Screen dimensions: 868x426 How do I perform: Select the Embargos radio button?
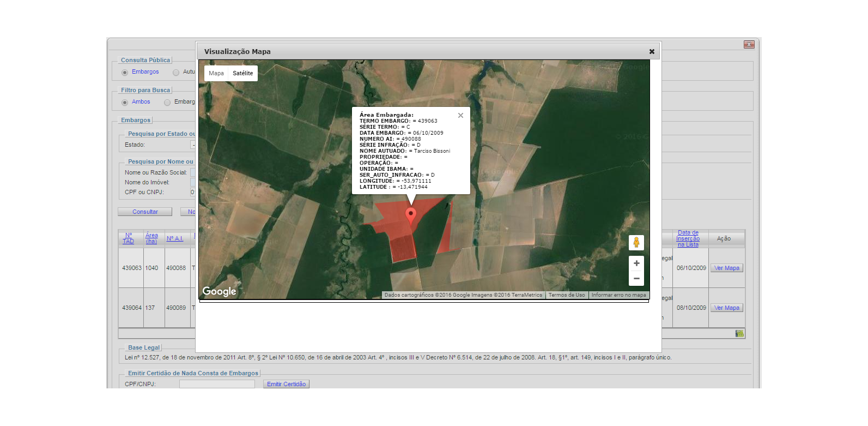pos(125,73)
